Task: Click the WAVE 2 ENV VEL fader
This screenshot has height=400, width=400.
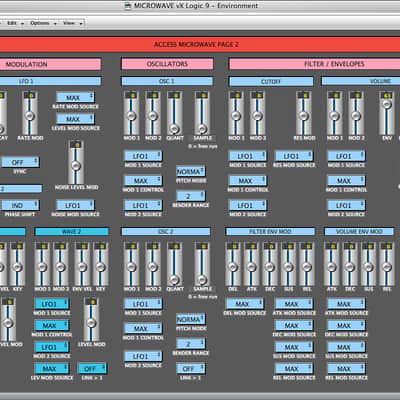Action: click(x=82, y=264)
